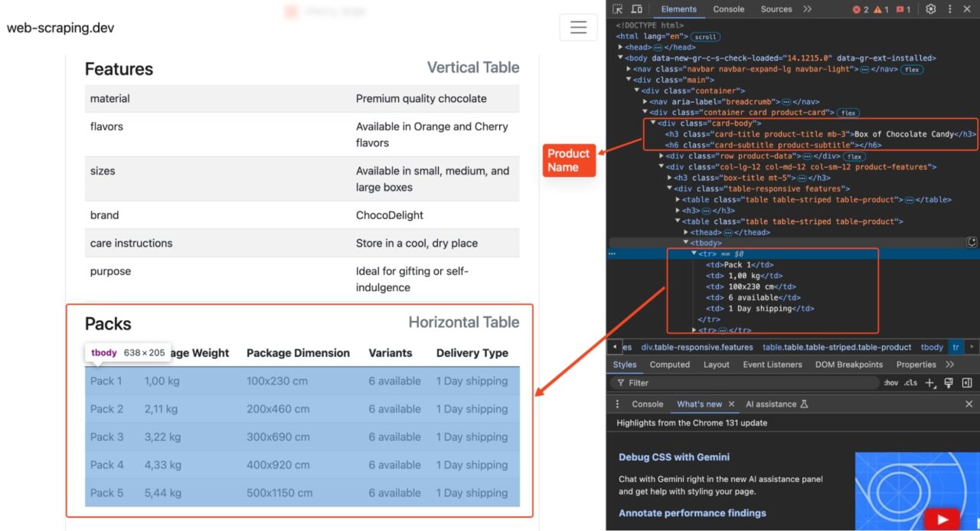This screenshot has width=980, height=531.
Task: Open the customize DevTools three-dot menu
Action: click(949, 9)
